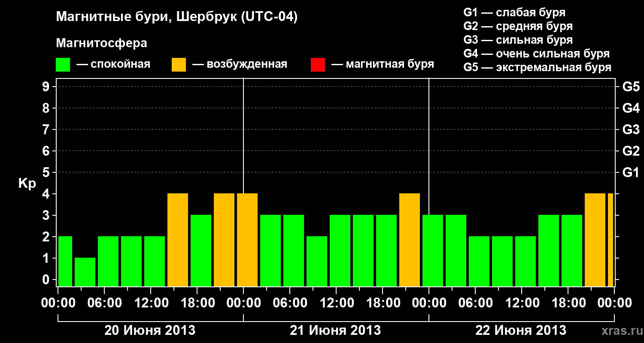Click the '12:00' time label under 21 June
The width and height of the screenshot is (644, 343).
(x=337, y=303)
